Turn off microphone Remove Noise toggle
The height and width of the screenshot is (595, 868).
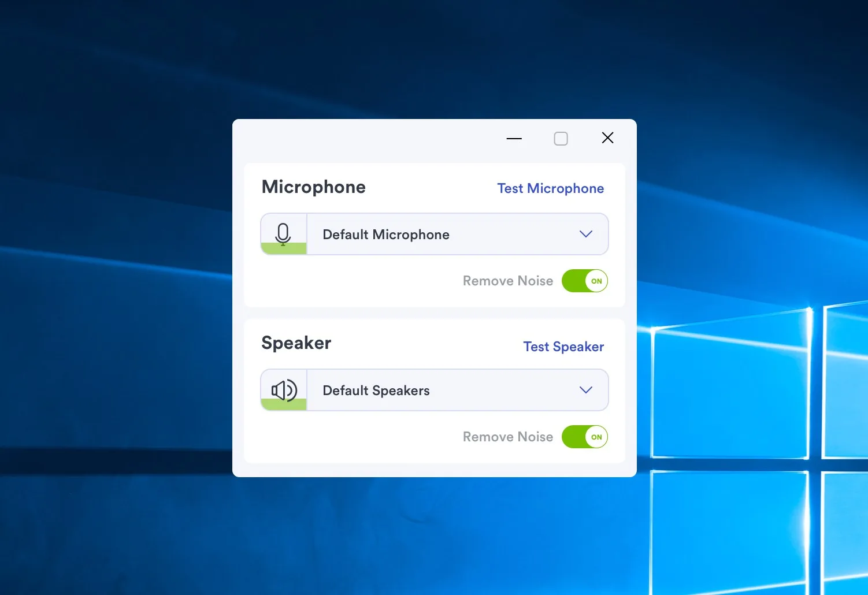point(585,281)
